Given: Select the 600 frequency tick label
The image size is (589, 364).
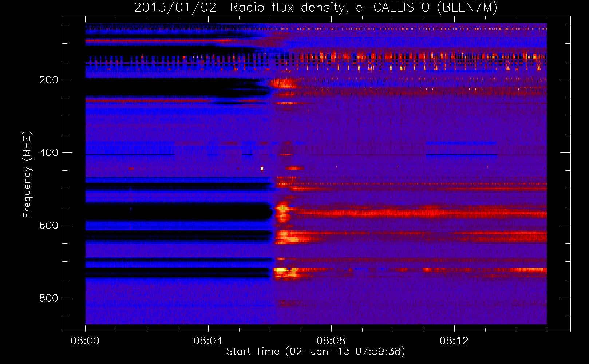Looking at the screenshot, I should (x=49, y=225).
